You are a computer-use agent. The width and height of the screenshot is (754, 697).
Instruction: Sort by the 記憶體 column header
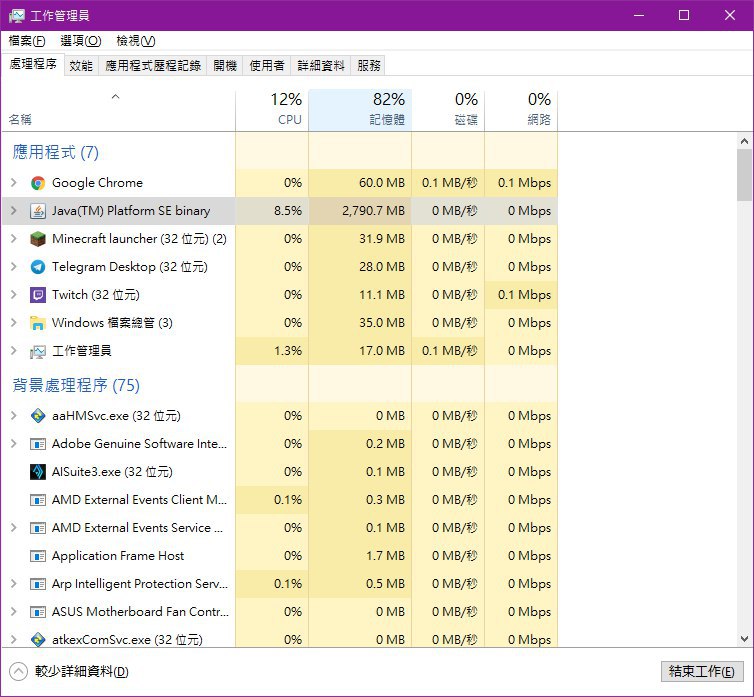pos(360,110)
